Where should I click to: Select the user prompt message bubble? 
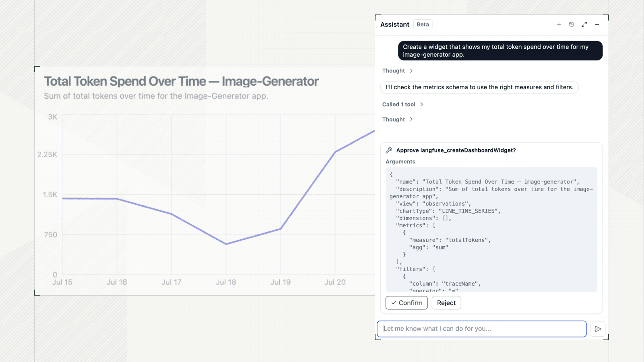click(500, 51)
